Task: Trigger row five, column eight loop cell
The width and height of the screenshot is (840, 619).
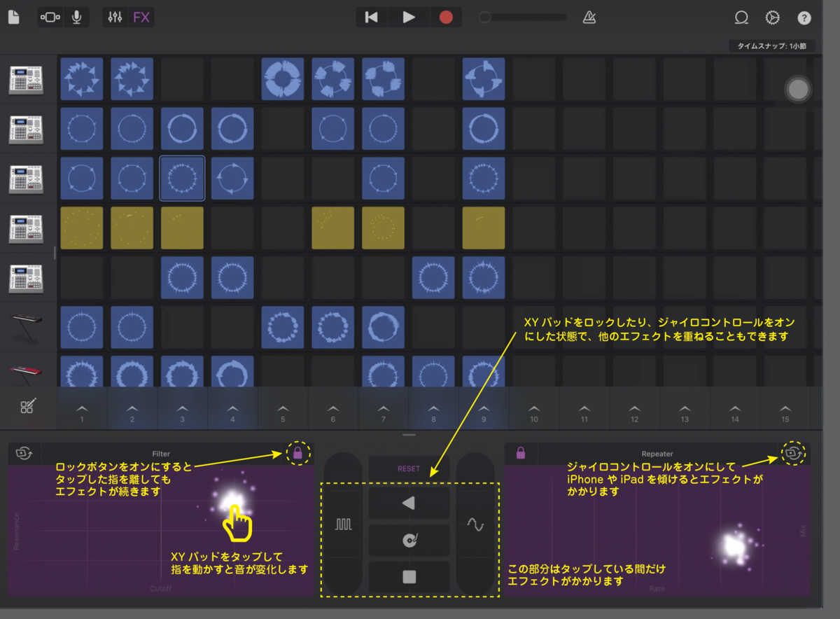Action: pos(433,278)
